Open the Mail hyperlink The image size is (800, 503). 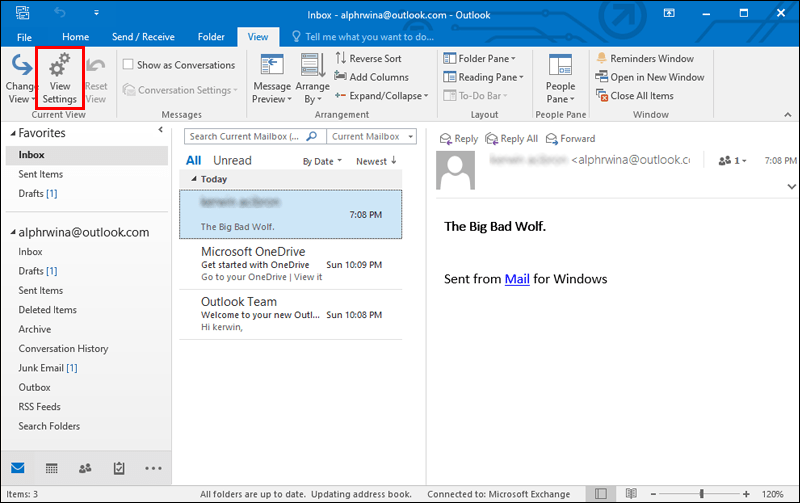[x=517, y=279]
